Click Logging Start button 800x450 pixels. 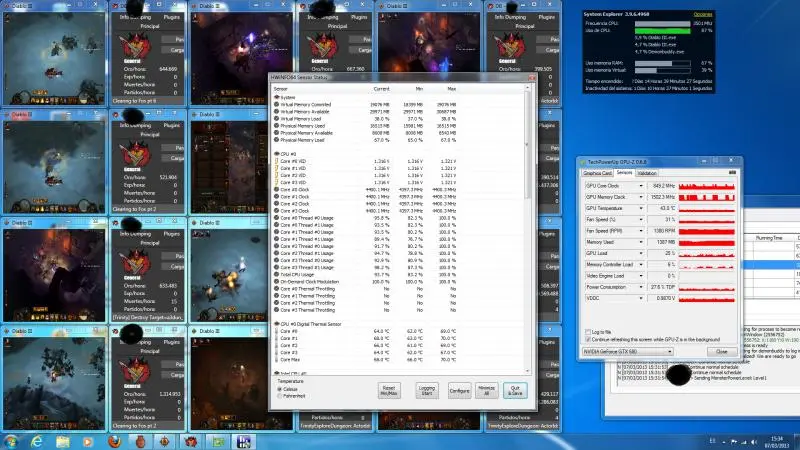(x=427, y=390)
